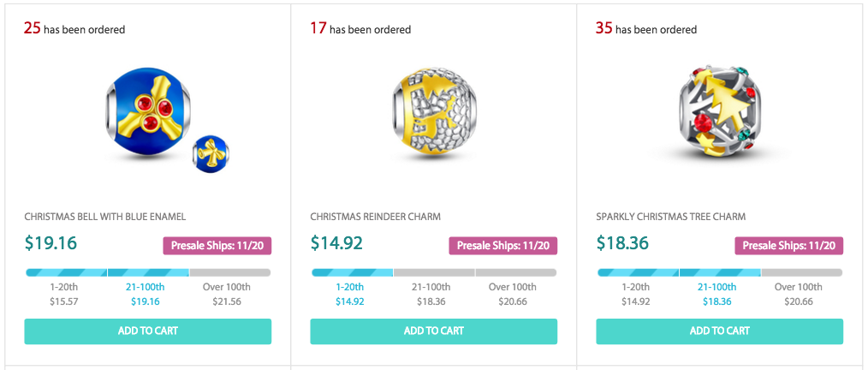Click the Christmas Bell With Blue Enamel title

[104, 217]
